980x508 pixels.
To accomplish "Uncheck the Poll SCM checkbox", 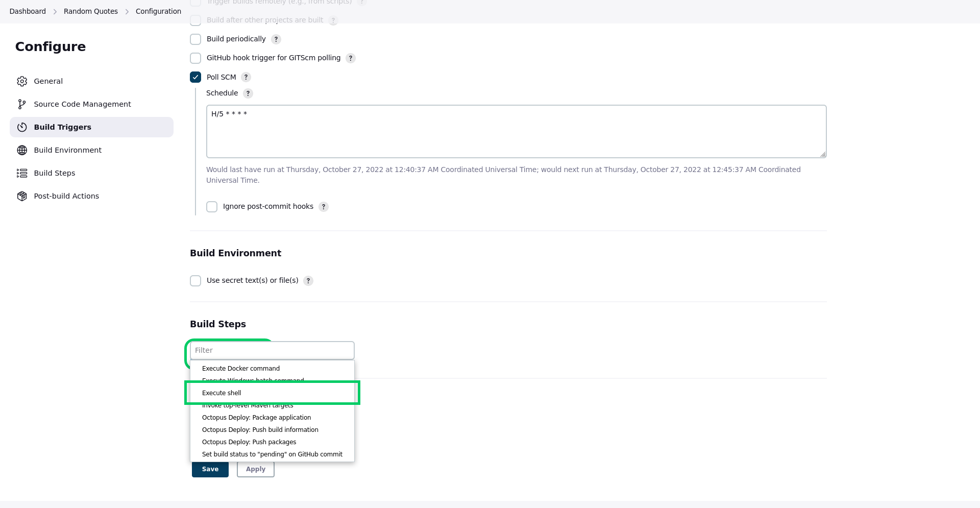I will point(195,77).
